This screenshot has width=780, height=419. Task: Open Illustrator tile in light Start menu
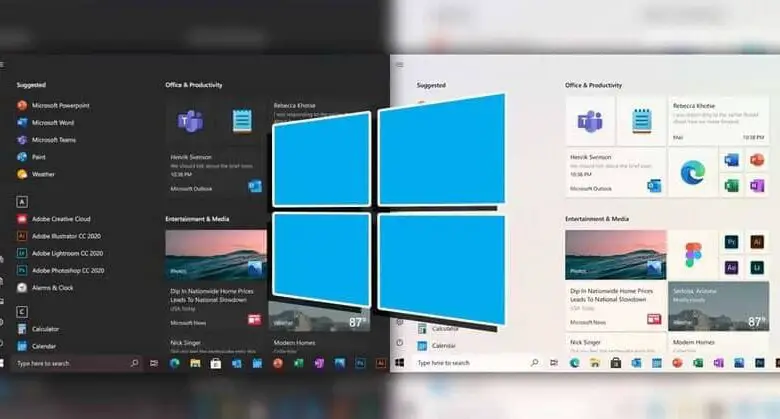[x=757, y=242]
